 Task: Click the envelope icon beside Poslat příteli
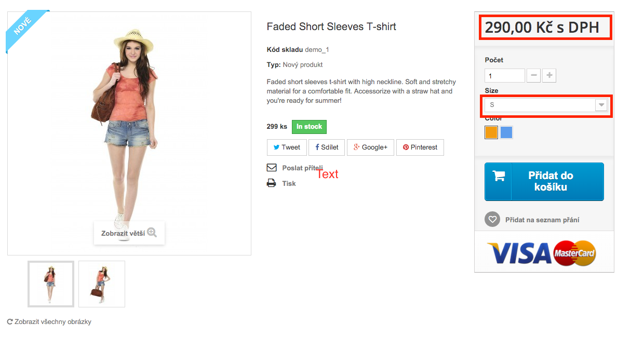(271, 168)
